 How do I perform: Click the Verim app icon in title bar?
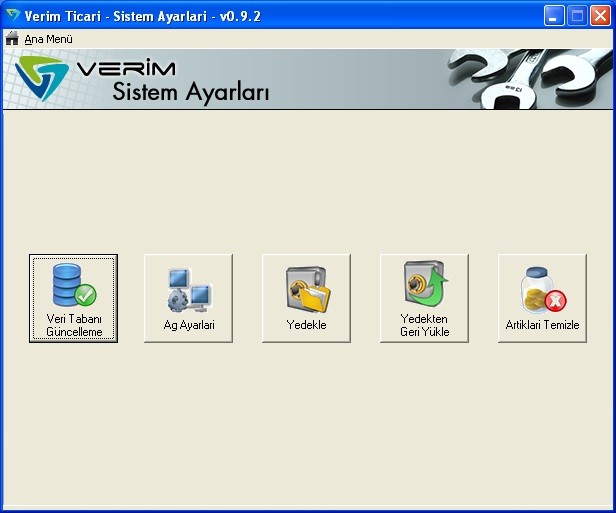13,15
